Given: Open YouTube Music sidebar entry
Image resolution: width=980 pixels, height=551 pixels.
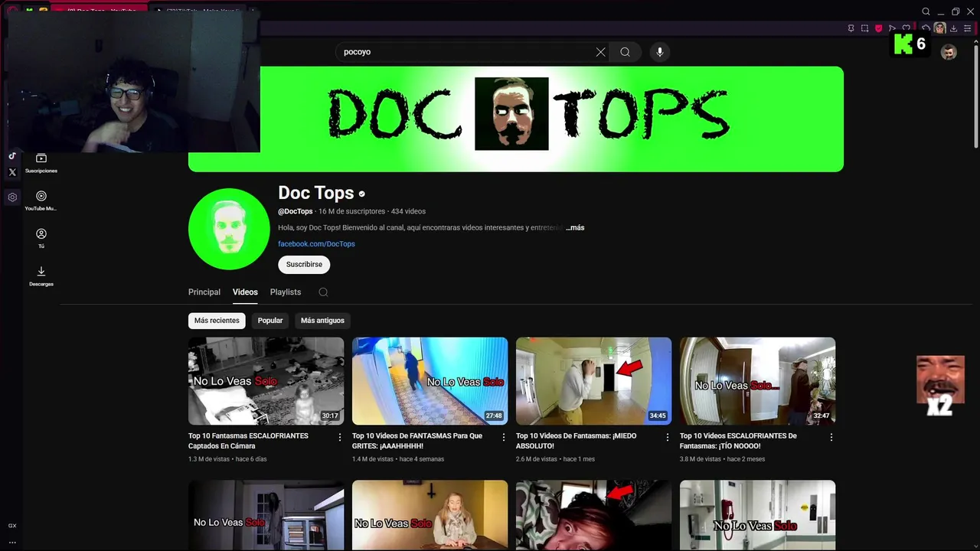Looking at the screenshot, I should 41,201.
